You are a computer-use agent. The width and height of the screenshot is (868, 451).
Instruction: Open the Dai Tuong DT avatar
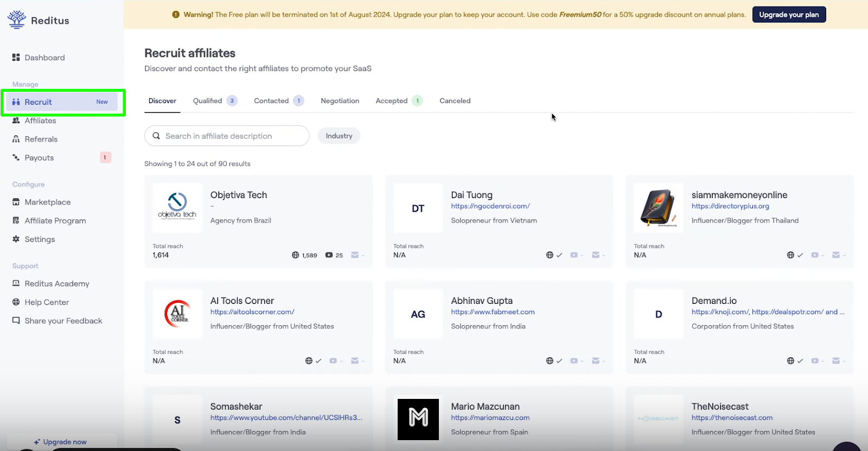pyautogui.click(x=418, y=208)
